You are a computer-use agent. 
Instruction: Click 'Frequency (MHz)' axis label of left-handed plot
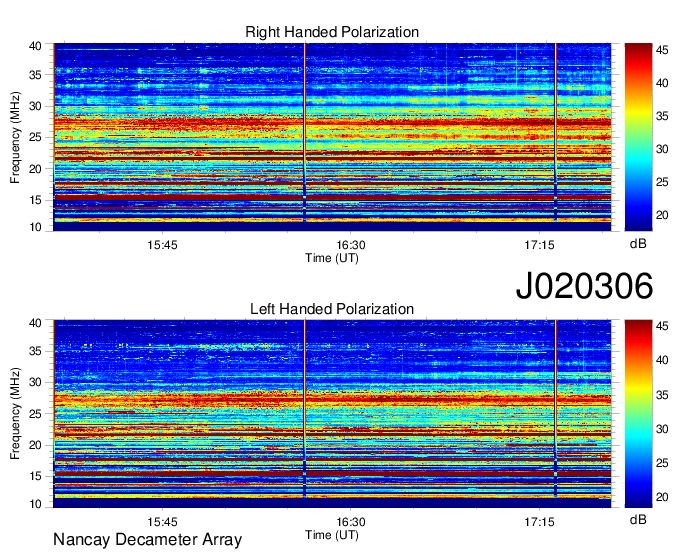click(15, 414)
